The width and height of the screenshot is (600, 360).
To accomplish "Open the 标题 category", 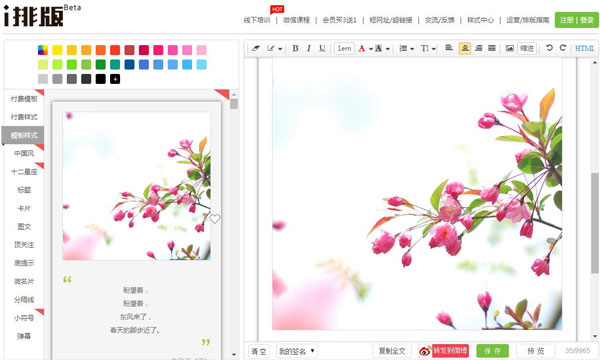I will (24, 190).
